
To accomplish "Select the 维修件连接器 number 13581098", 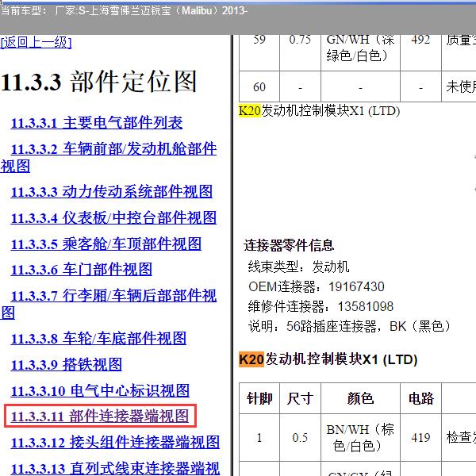I will click(366, 306).
